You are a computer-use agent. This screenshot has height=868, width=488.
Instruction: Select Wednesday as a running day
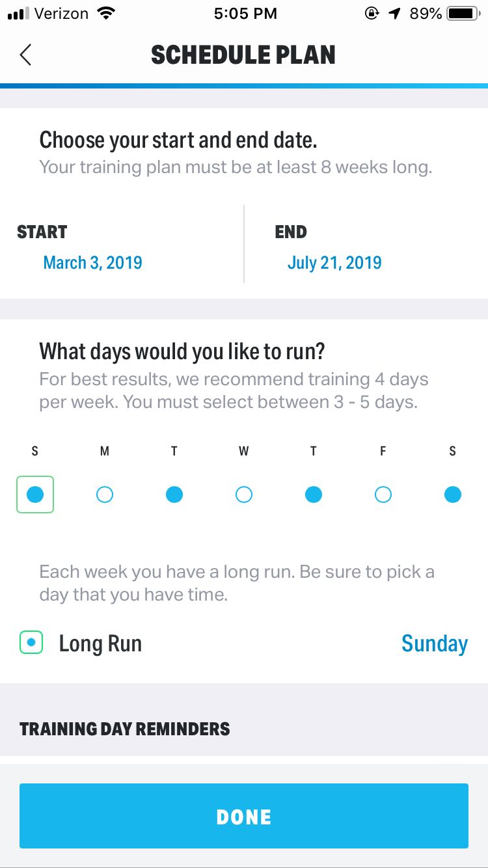click(x=244, y=495)
